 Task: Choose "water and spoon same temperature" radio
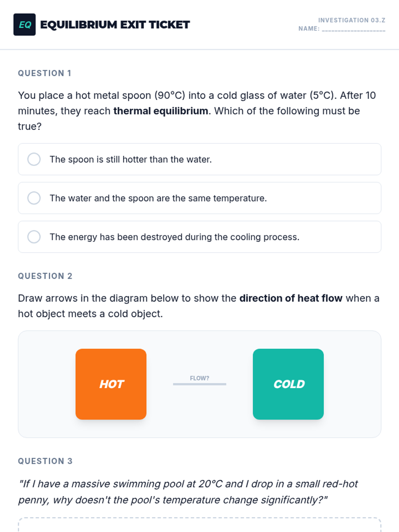34,198
